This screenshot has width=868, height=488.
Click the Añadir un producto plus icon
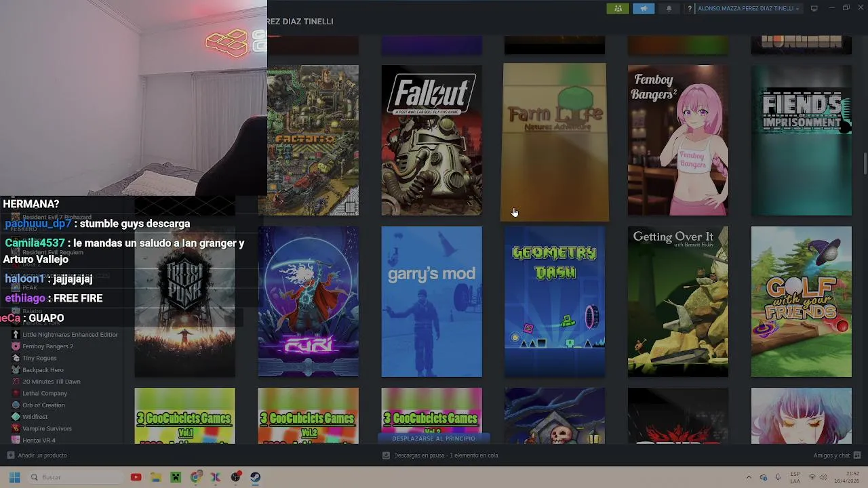10,455
